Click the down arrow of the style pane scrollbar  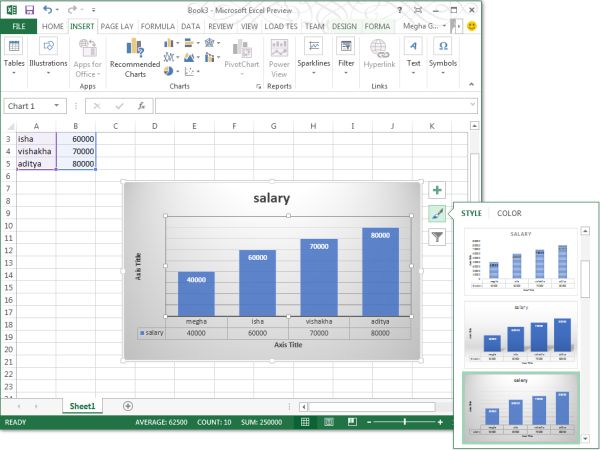coord(585,439)
